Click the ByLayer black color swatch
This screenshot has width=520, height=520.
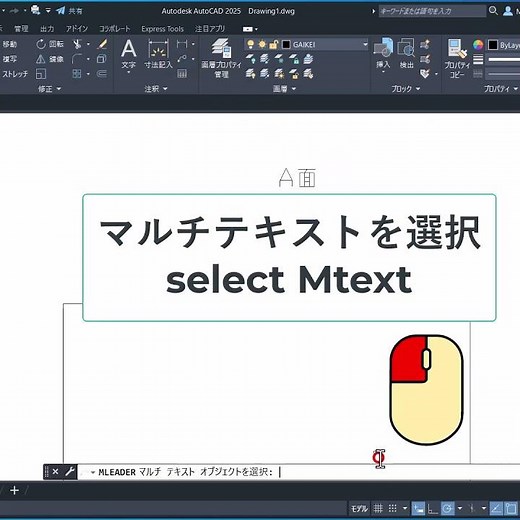(493, 45)
